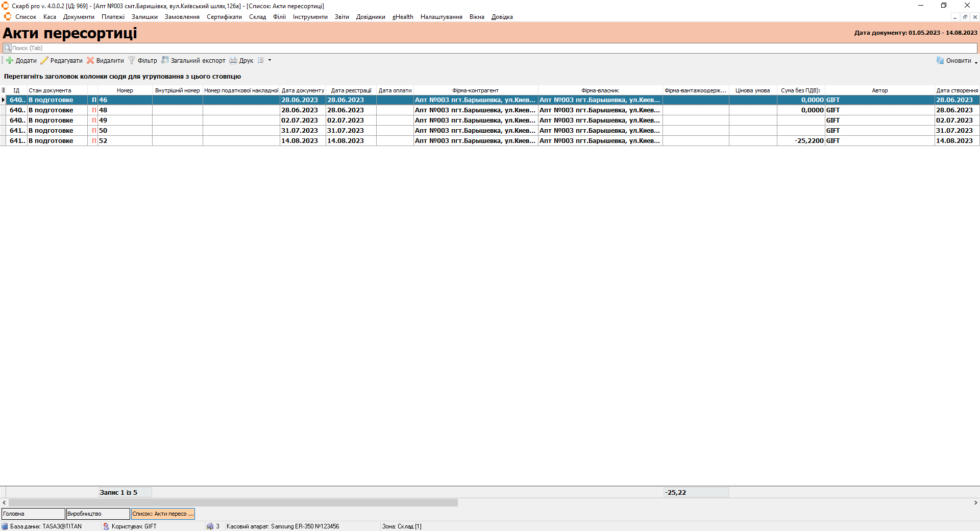
Task: Switch to the Головна tab
Action: [x=33, y=514]
